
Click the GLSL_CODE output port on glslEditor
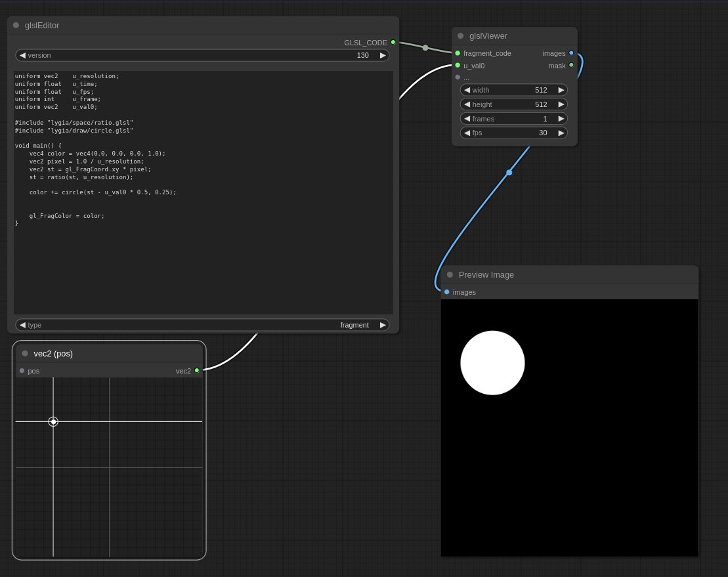click(x=393, y=42)
